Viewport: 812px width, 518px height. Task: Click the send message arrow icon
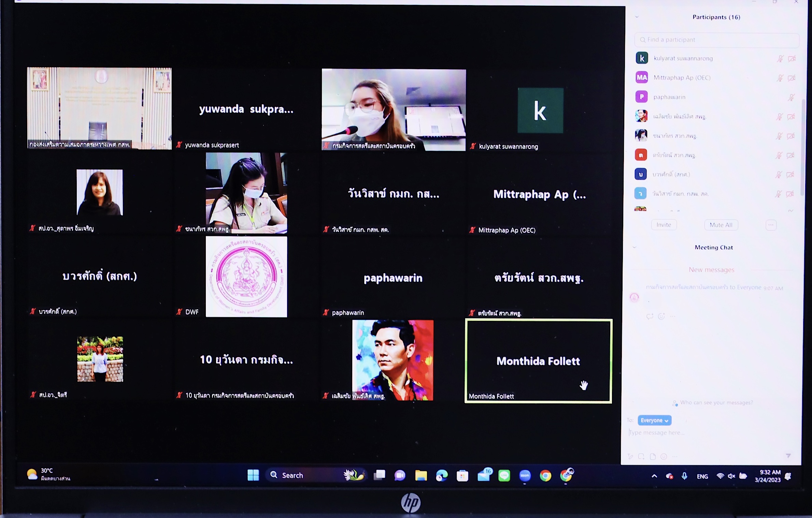point(788,456)
